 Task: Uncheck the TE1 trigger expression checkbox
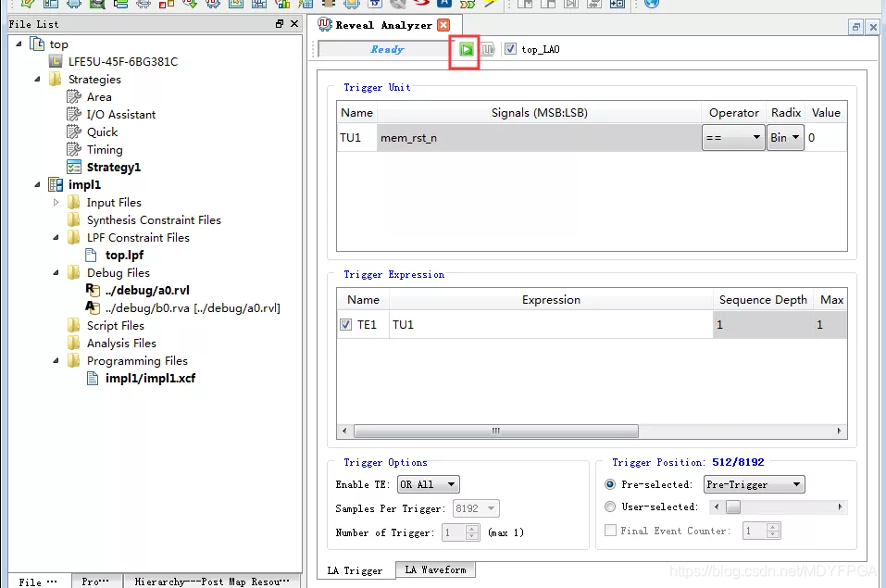pos(346,324)
